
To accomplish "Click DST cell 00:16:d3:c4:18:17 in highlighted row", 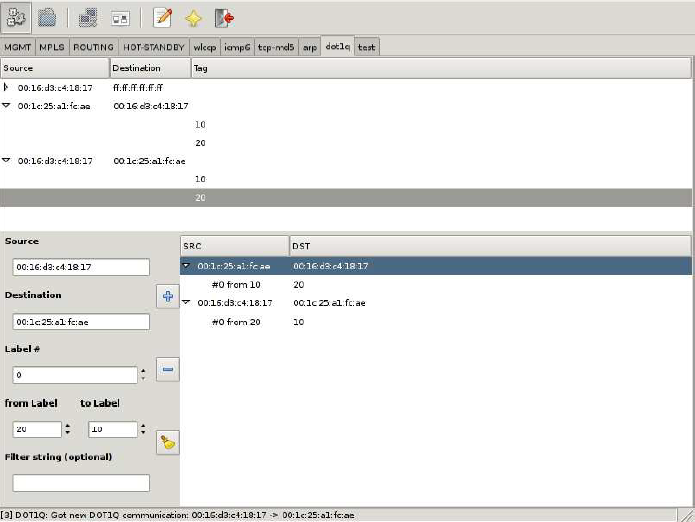I will (x=330, y=266).
